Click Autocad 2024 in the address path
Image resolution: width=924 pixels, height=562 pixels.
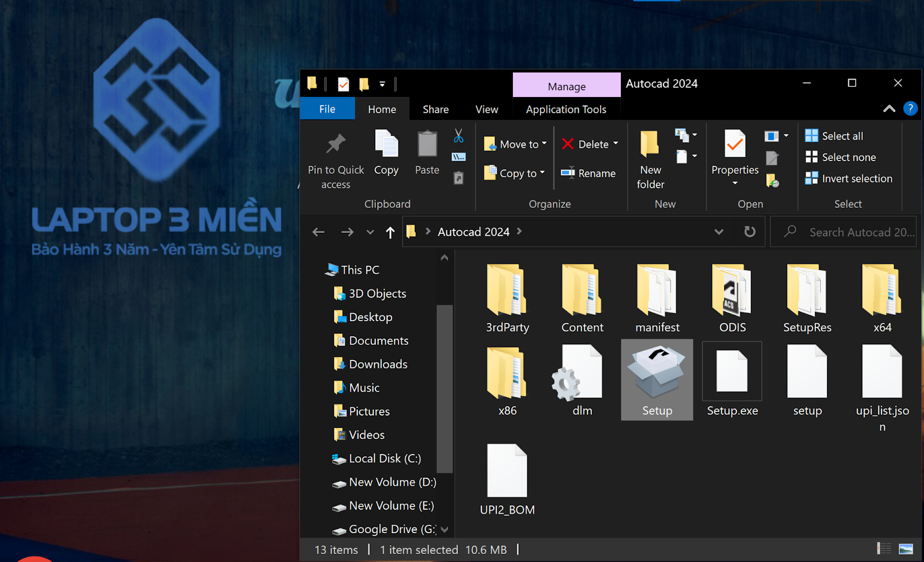(474, 232)
